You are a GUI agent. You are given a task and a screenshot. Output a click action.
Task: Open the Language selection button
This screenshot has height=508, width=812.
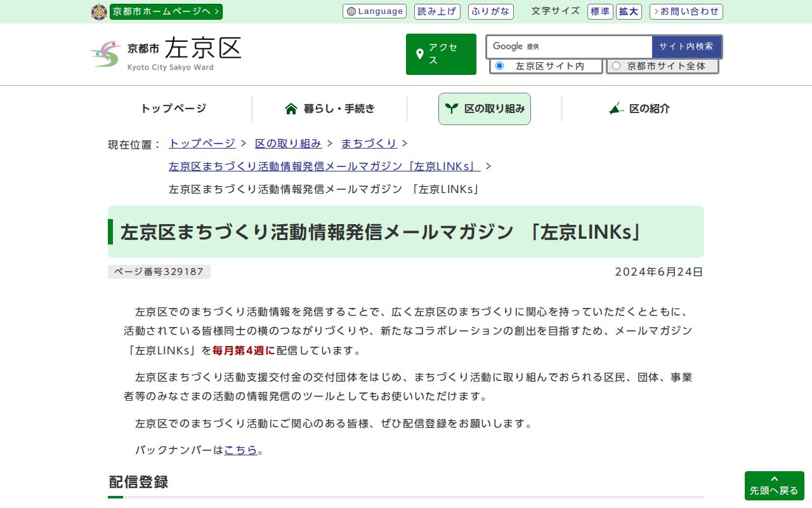(x=374, y=11)
